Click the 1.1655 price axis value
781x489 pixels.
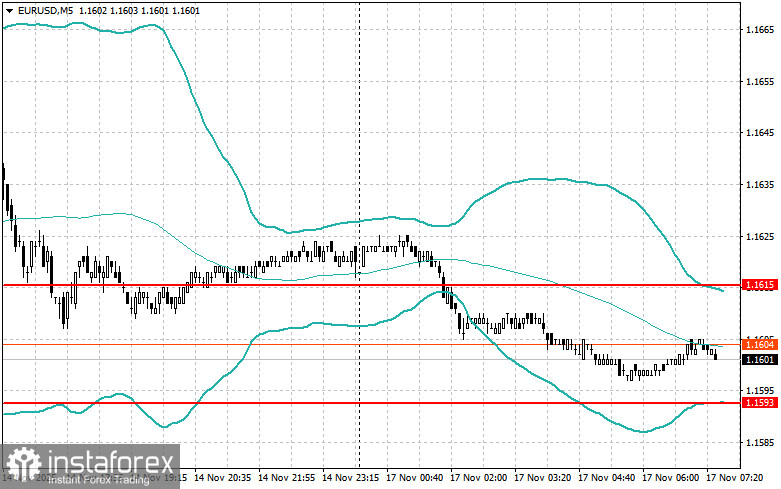760,81
